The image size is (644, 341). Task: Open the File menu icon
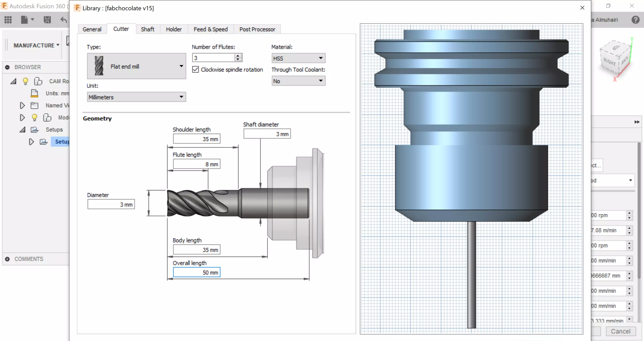coord(25,20)
